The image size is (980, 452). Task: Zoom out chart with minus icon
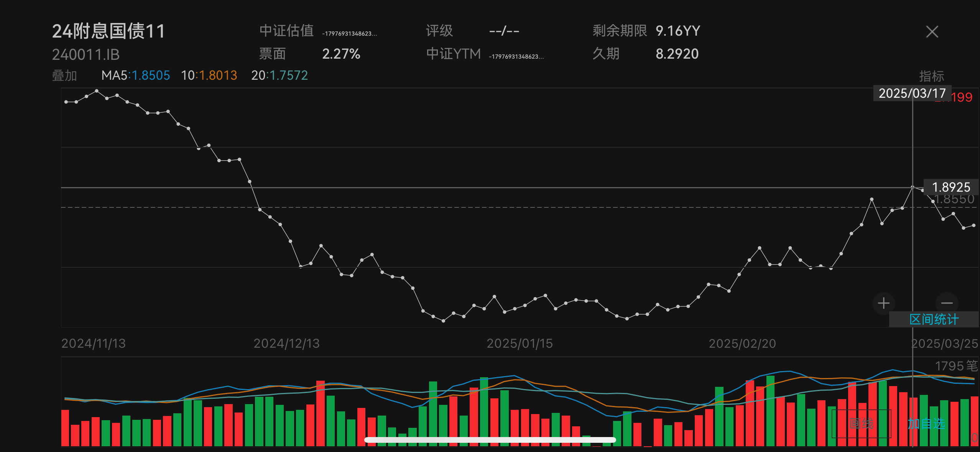947,303
